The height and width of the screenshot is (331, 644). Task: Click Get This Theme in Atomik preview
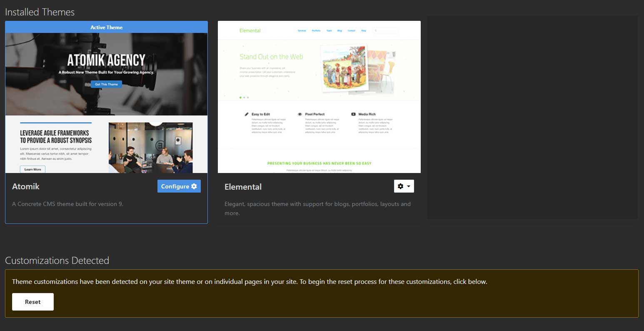(x=106, y=84)
